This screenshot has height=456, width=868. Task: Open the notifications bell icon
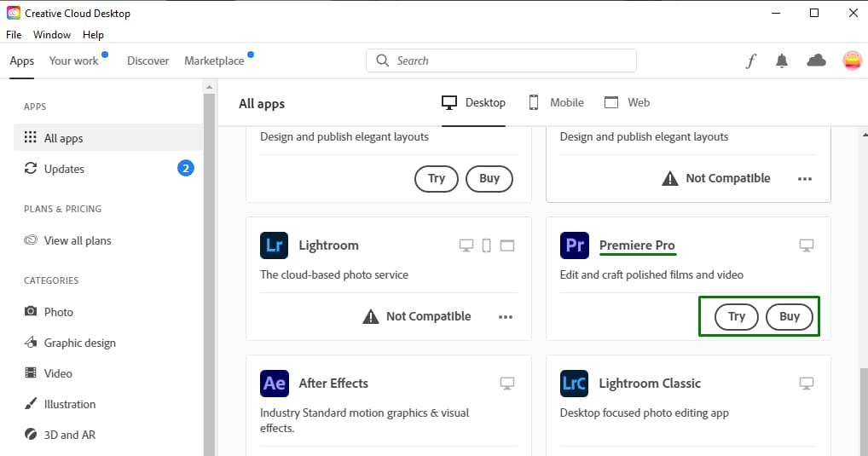[782, 61]
